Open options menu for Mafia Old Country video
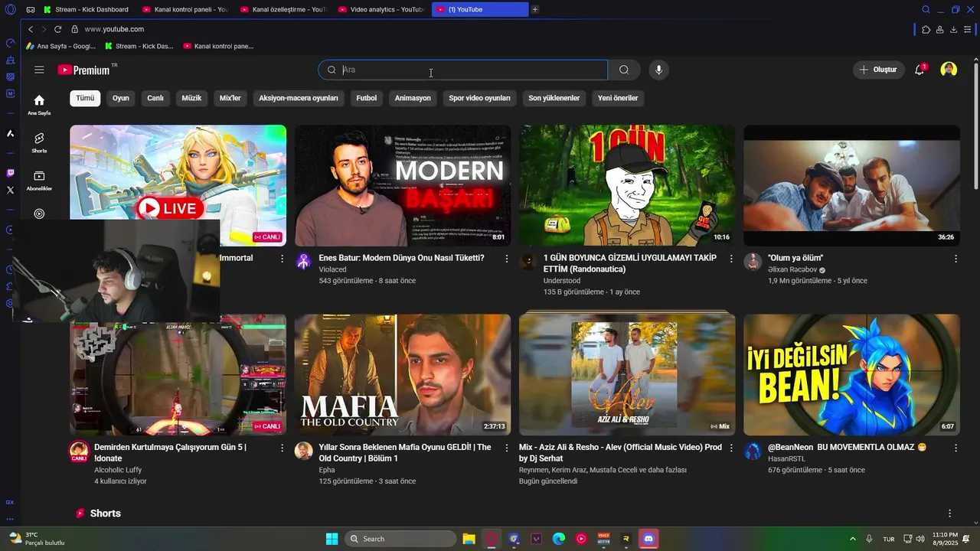 point(506,448)
